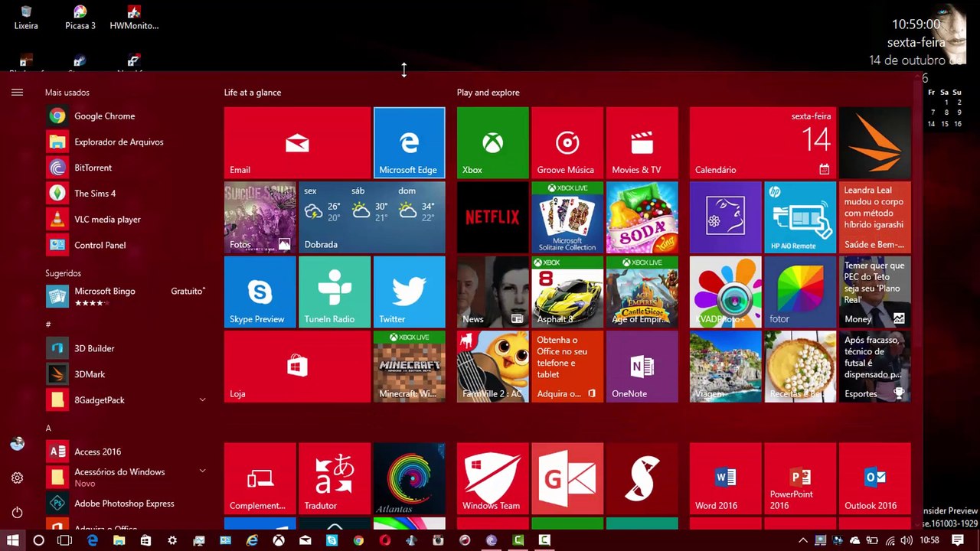Launch The Sims 4 from the app list
The image size is (980, 551).
coord(126,194)
